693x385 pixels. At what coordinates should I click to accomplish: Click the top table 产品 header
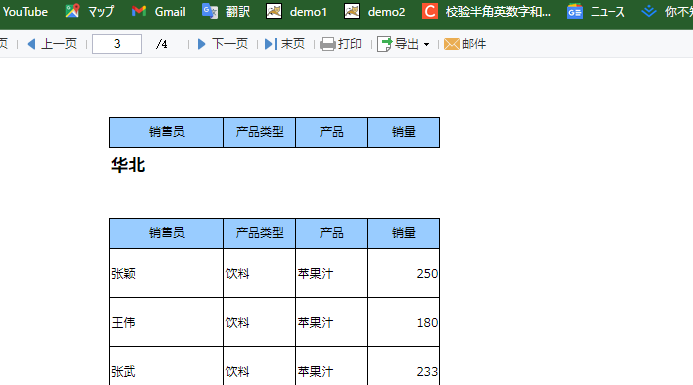(x=331, y=132)
